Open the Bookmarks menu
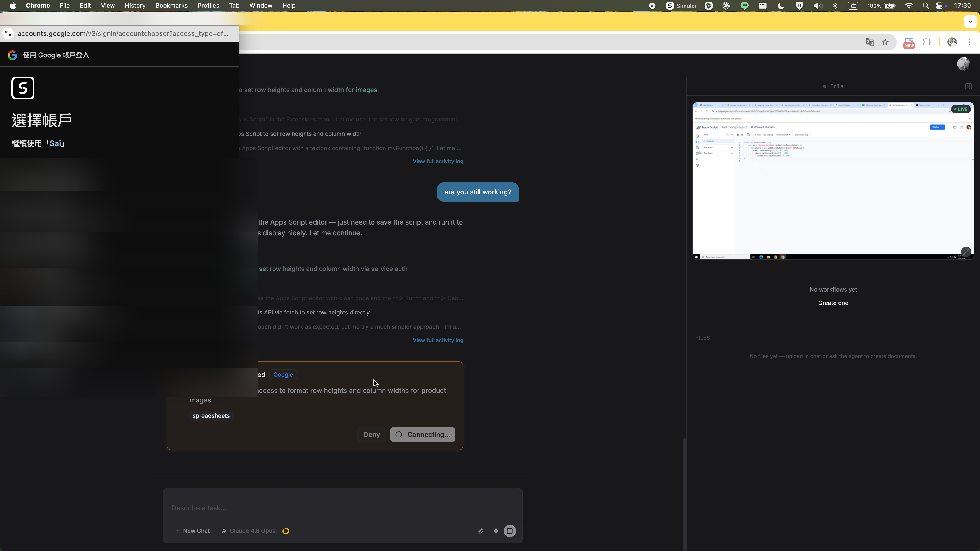 point(171,5)
